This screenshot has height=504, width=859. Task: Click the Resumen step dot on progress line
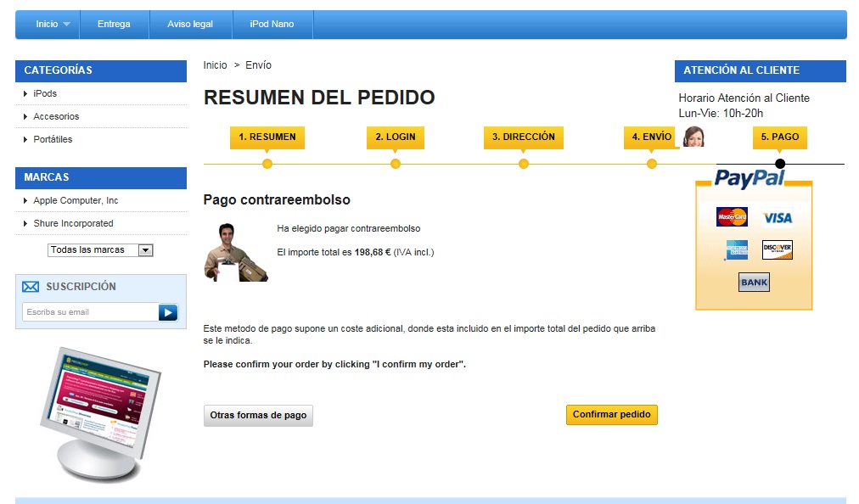(267, 164)
